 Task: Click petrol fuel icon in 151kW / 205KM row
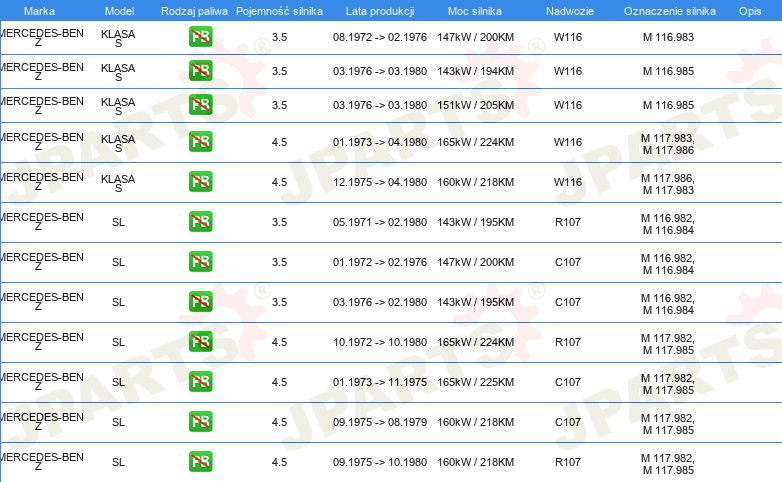coord(200,104)
